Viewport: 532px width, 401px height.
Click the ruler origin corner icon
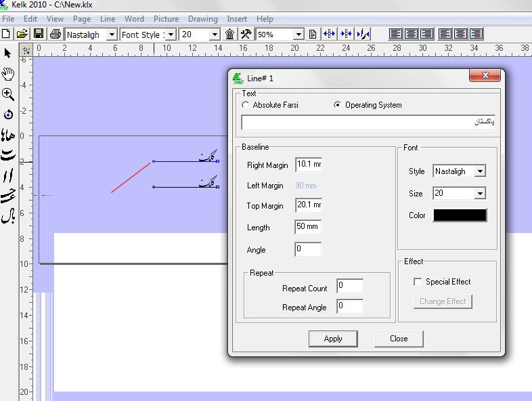coord(26,51)
